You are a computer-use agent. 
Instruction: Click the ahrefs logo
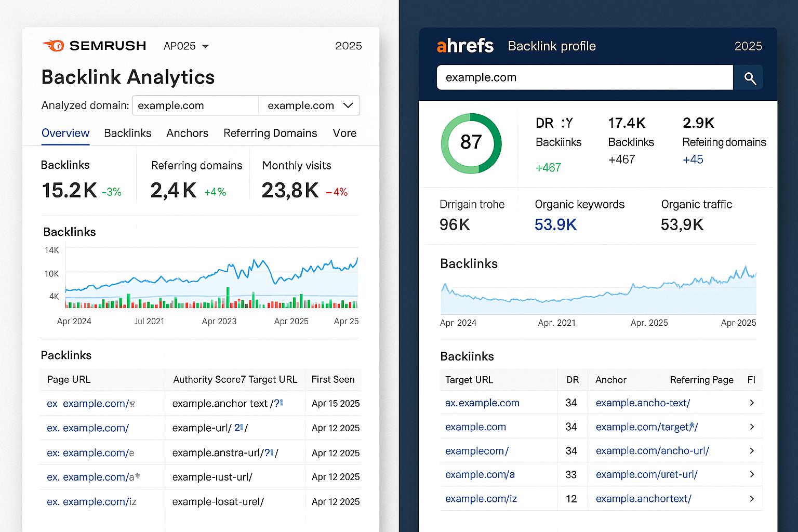(x=465, y=46)
